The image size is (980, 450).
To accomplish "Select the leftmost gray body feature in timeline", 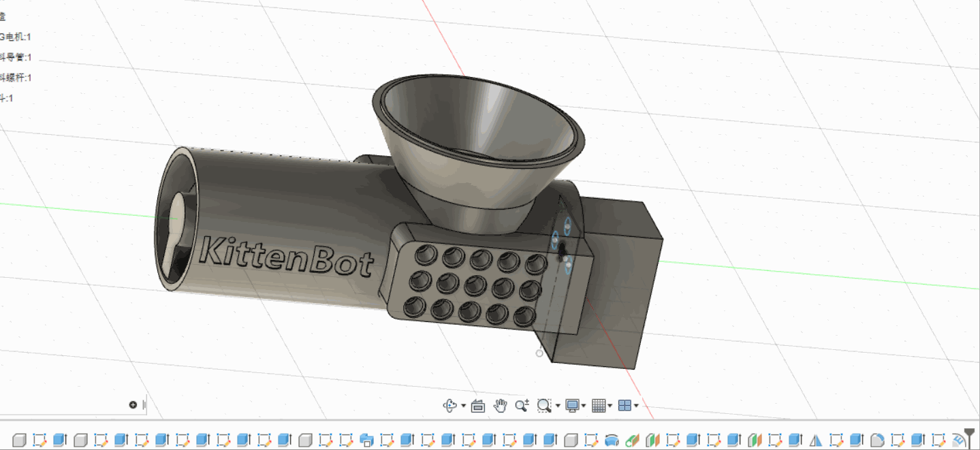I will click(x=19, y=440).
